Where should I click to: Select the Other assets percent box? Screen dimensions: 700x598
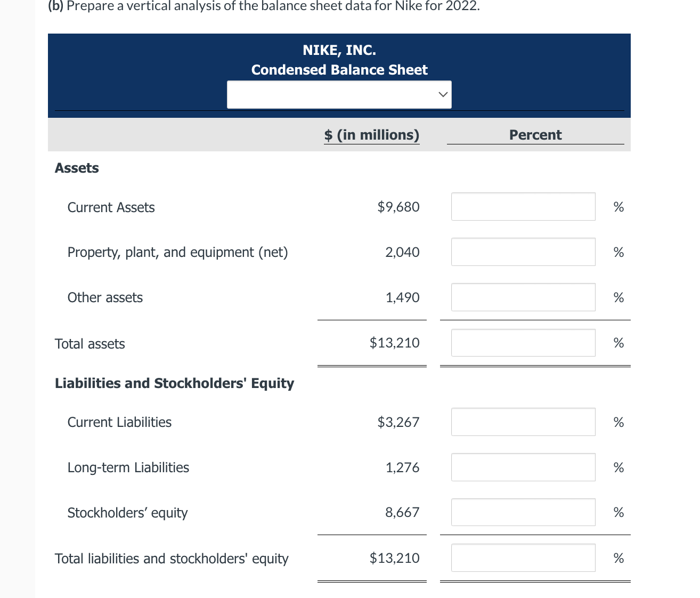click(523, 297)
